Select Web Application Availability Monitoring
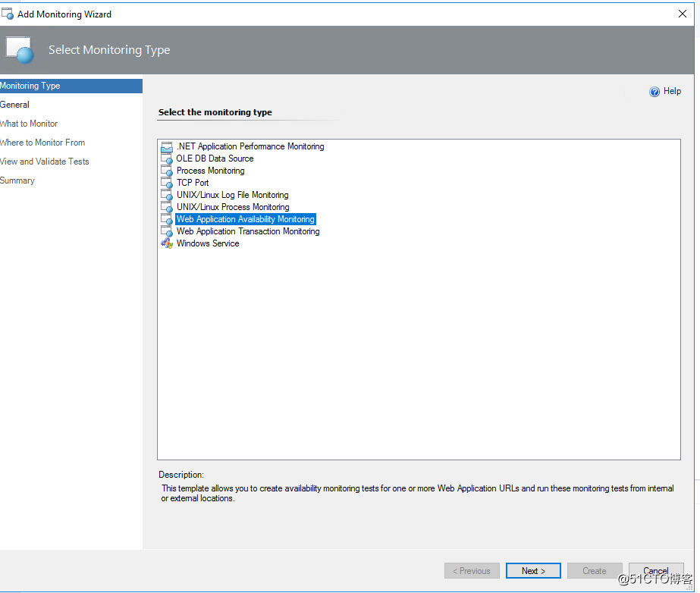The height and width of the screenshot is (593, 700). point(246,219)
